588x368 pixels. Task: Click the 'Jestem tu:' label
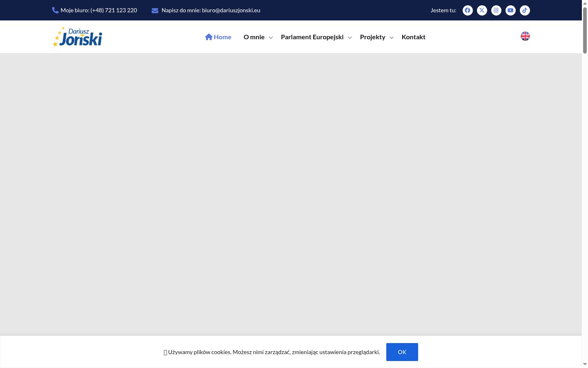(443, 10)
